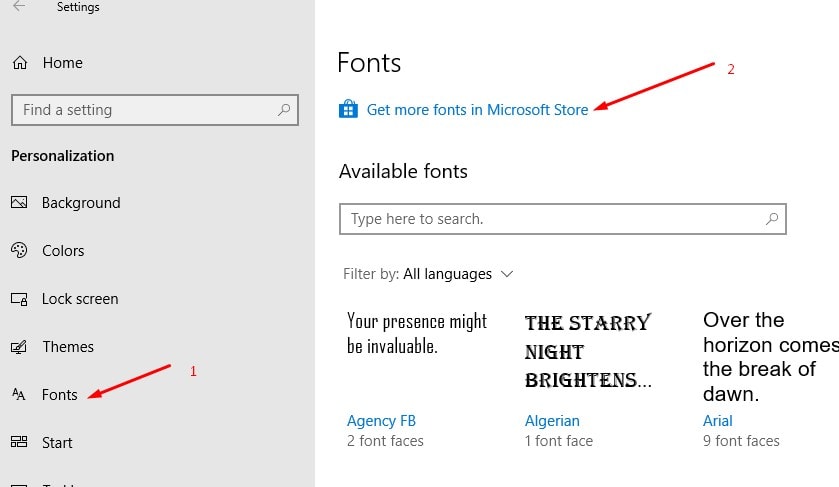Click the back arrow in Settings

(19, 6)
